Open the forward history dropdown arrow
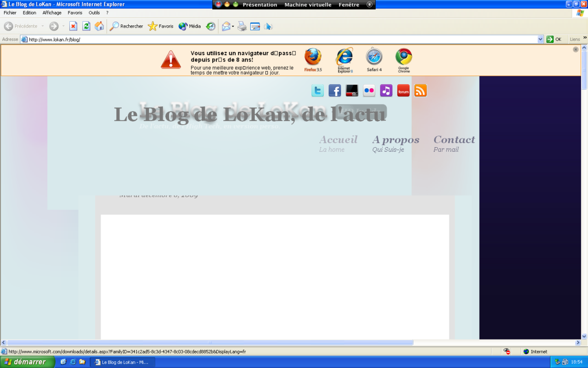Image resolution: width=588 pixels, height=368 pixels. click(63, 26)
